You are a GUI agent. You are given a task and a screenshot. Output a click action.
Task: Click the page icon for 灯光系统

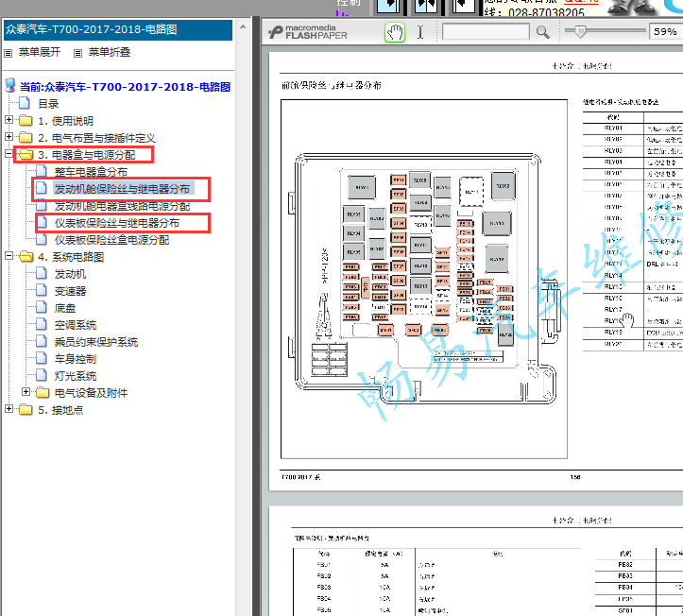(x=42, y=375)
